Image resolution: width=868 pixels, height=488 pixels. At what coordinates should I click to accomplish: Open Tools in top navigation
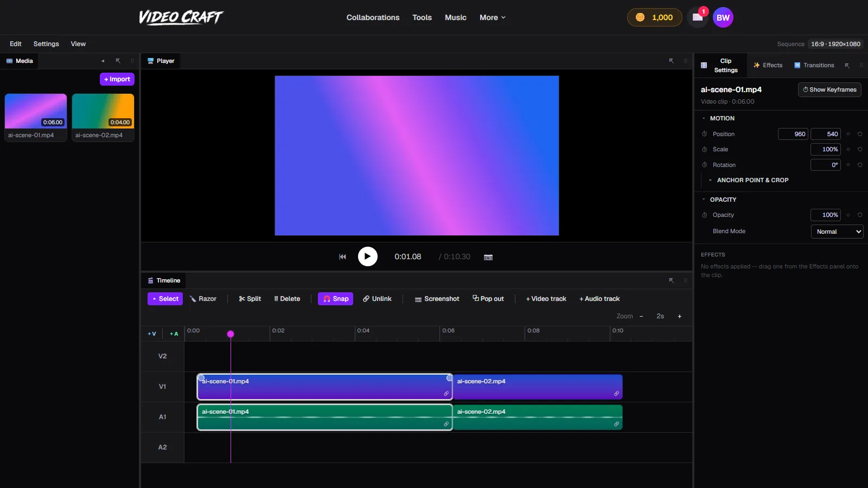click(422, 17)
